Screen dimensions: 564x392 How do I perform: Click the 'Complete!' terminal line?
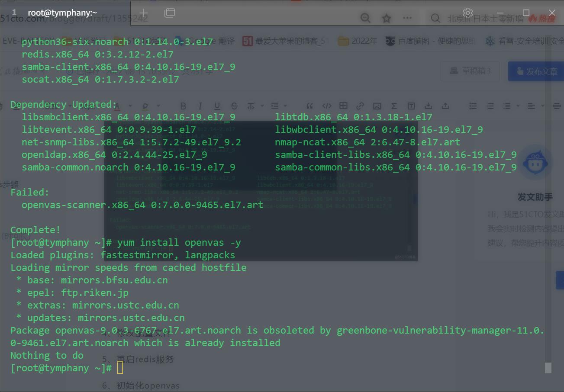[x=35, y=230]
